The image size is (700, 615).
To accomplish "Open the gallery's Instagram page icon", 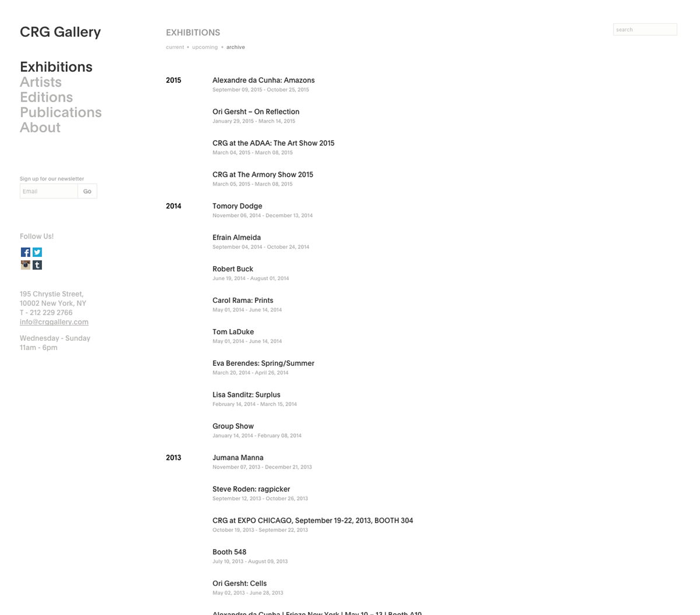I will pos(26,265).
